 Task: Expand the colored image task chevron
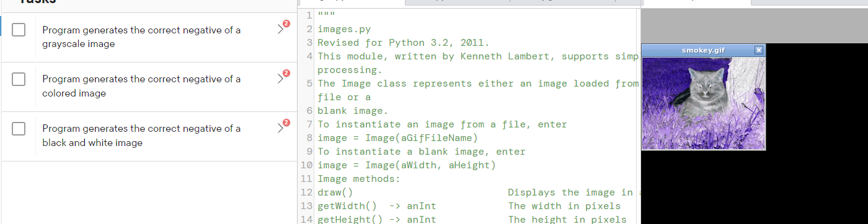[x=281, y=79]
